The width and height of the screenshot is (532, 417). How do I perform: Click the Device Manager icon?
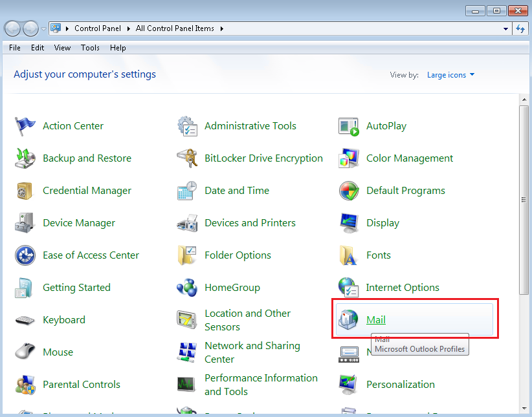point(25,223)
